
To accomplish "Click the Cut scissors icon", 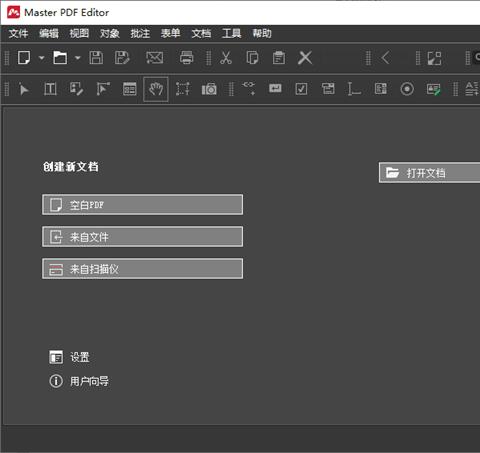I will pyautogui.click(x=226, y=58).
